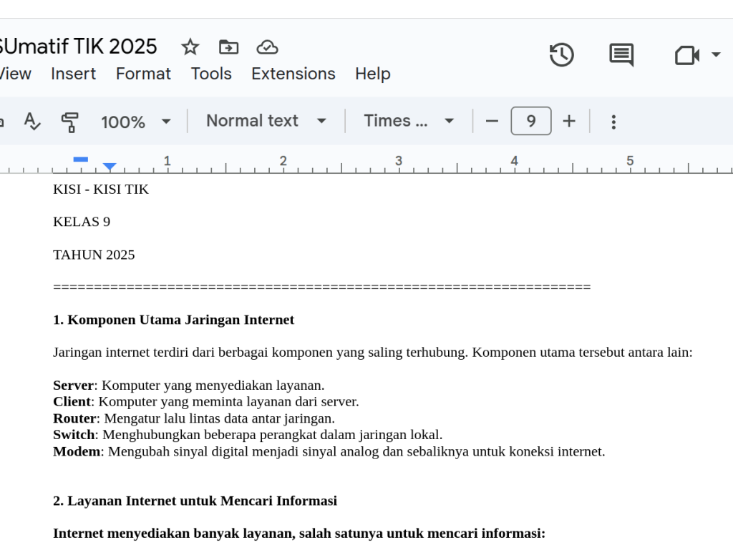Click the line TAHUN 2025
Viewport: 733px width, 560px height.
pyautogui.click(x=94, y=255)
